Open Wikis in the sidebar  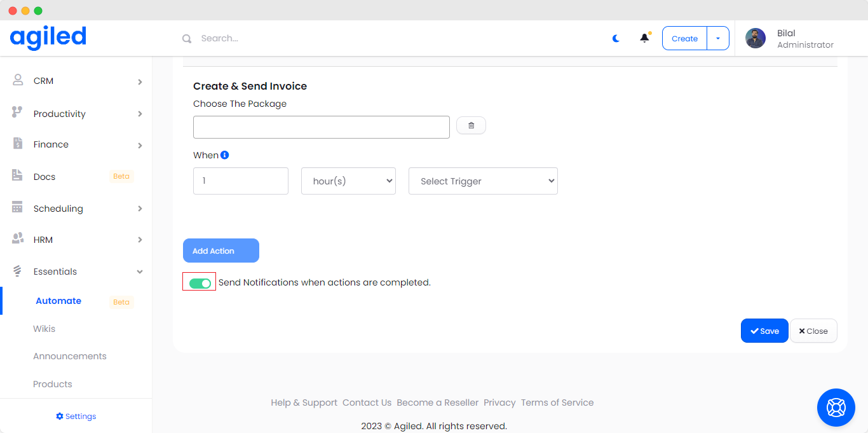pyautogui.click(x=44, y=329)
